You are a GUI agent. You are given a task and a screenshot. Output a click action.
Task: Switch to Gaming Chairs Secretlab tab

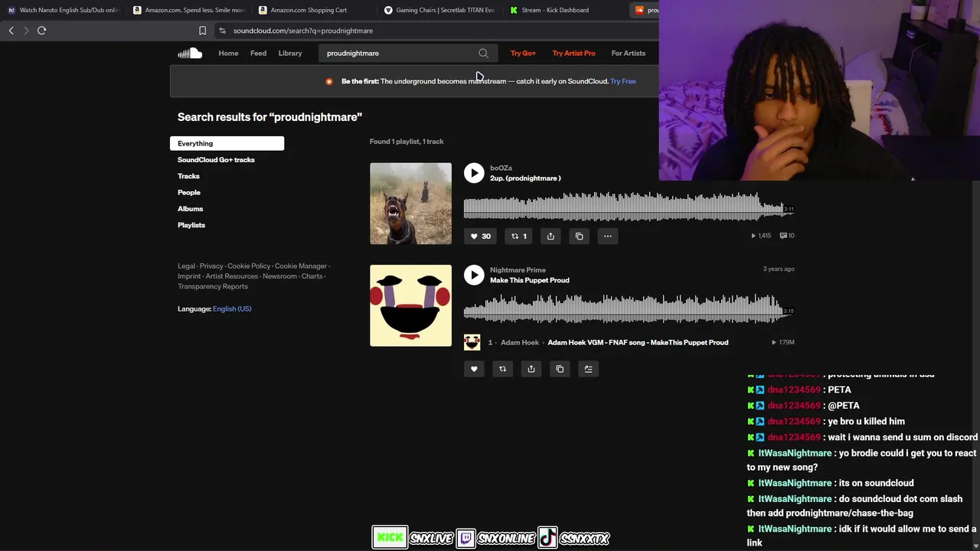click(x=440, y=10)
